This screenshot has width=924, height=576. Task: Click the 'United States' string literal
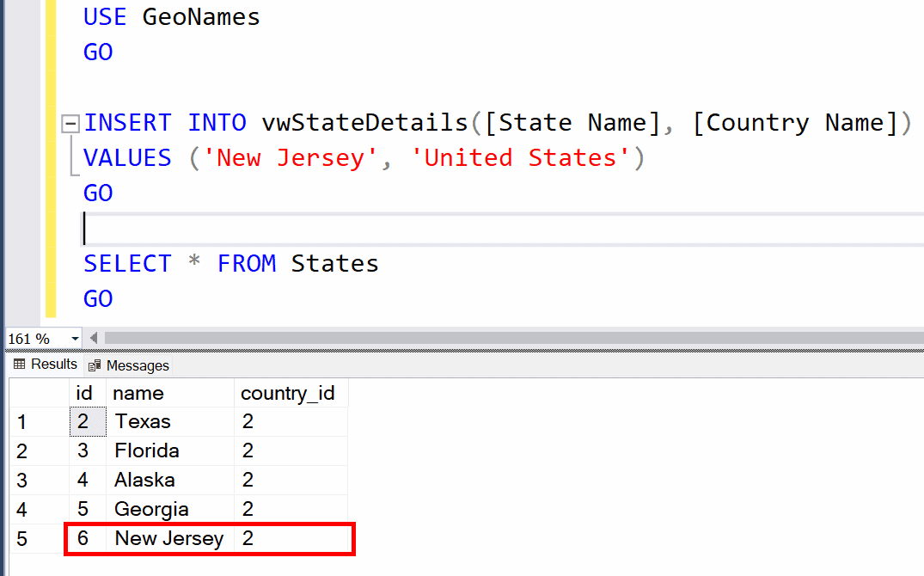[x=518, y=157]
